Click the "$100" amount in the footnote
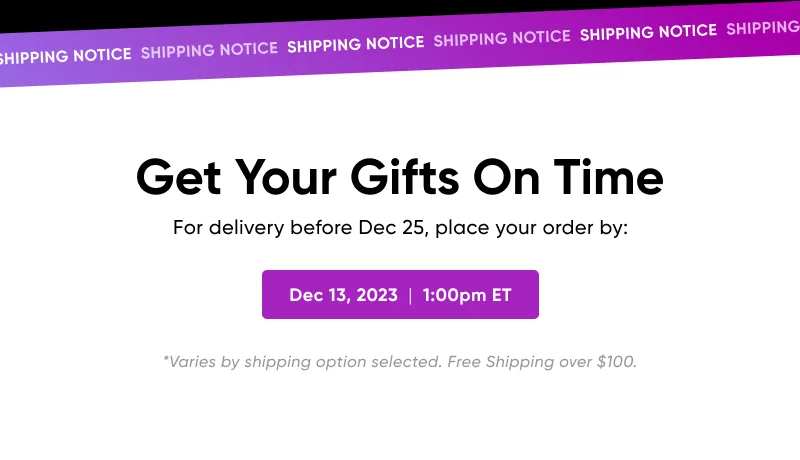The image size is (800, 460). point(614,362)
